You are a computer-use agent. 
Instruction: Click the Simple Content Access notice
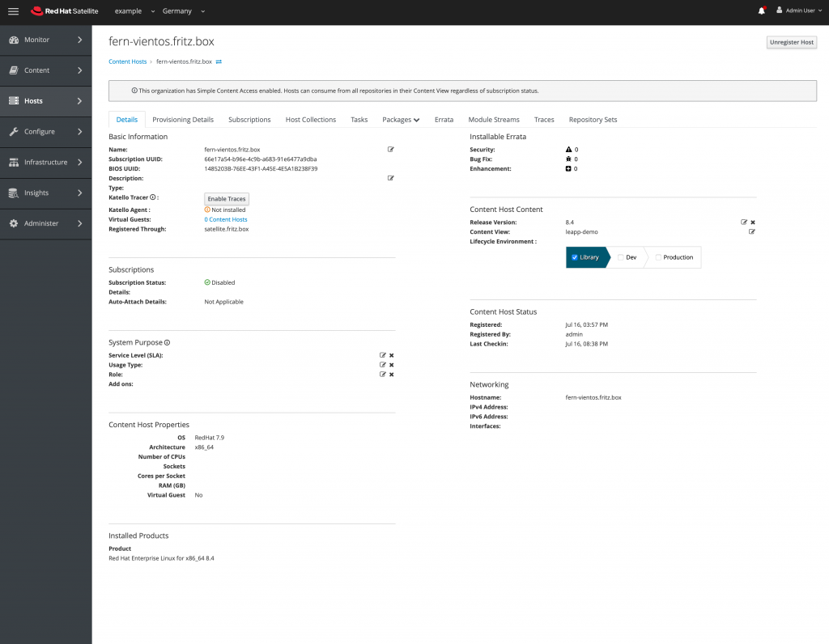(x=462, y=91)
